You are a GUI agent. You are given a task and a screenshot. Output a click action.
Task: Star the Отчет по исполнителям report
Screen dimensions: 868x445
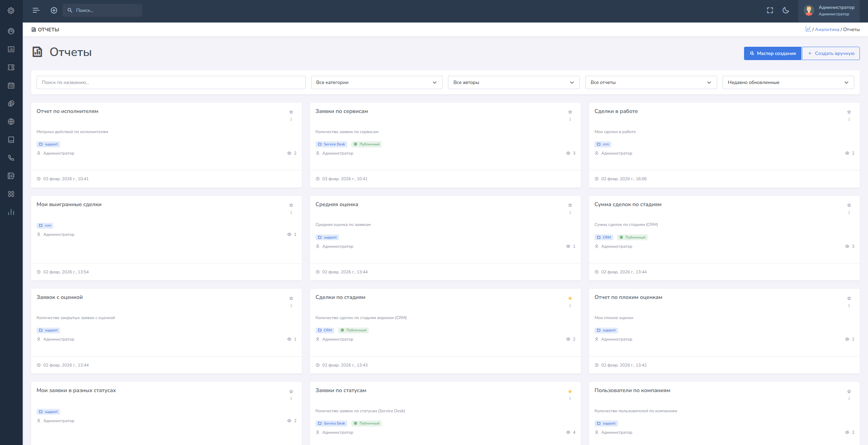pos(291,112)
